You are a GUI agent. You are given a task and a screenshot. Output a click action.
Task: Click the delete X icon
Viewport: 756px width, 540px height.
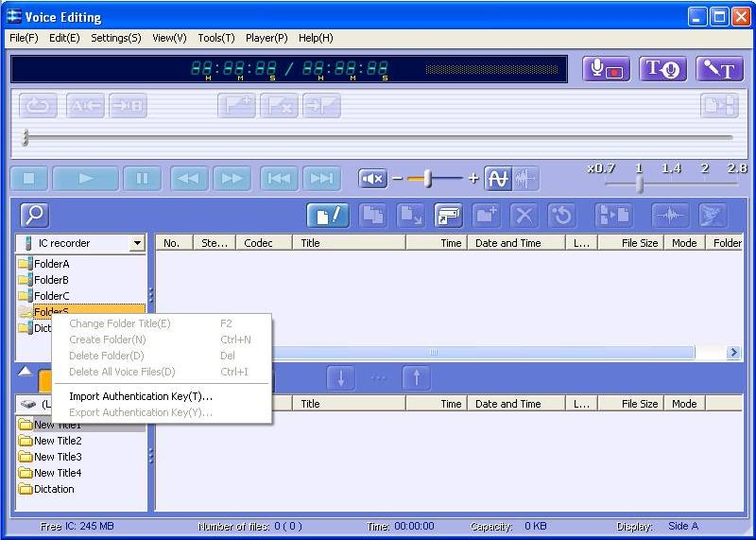524,216
